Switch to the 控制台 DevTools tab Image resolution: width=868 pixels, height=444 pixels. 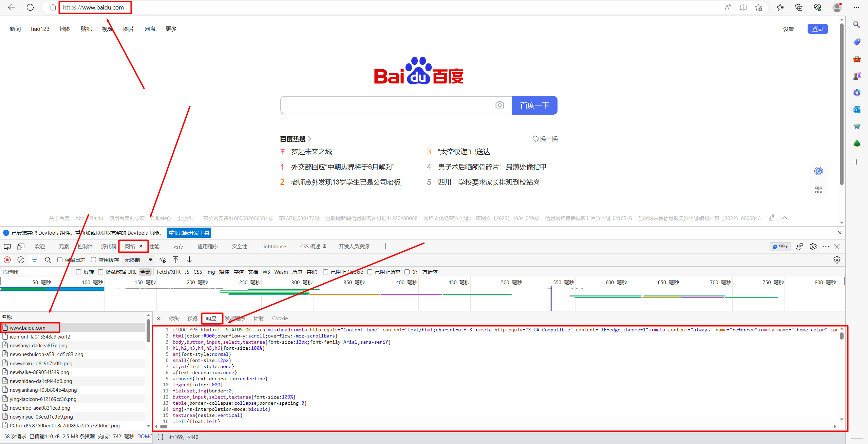[85, 247]
